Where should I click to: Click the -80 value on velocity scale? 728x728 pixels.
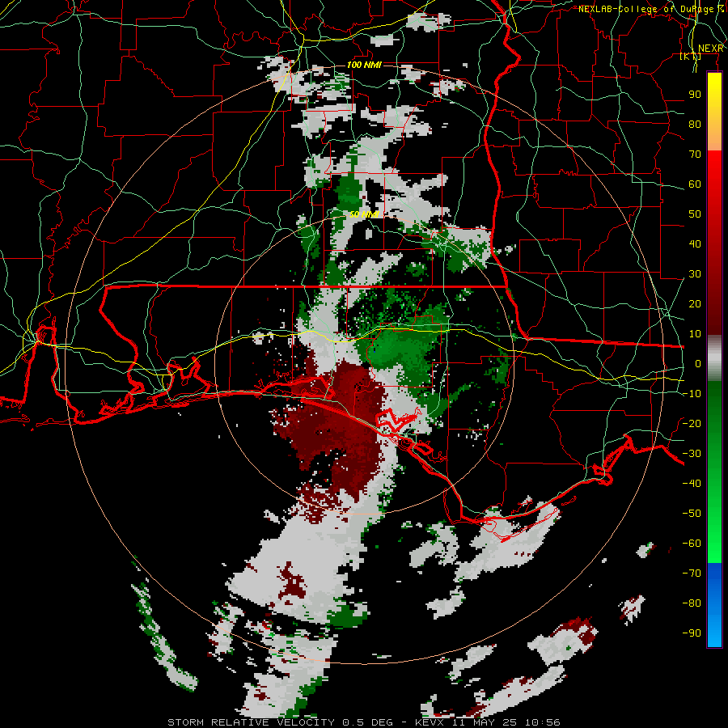[x=692, y=603]
